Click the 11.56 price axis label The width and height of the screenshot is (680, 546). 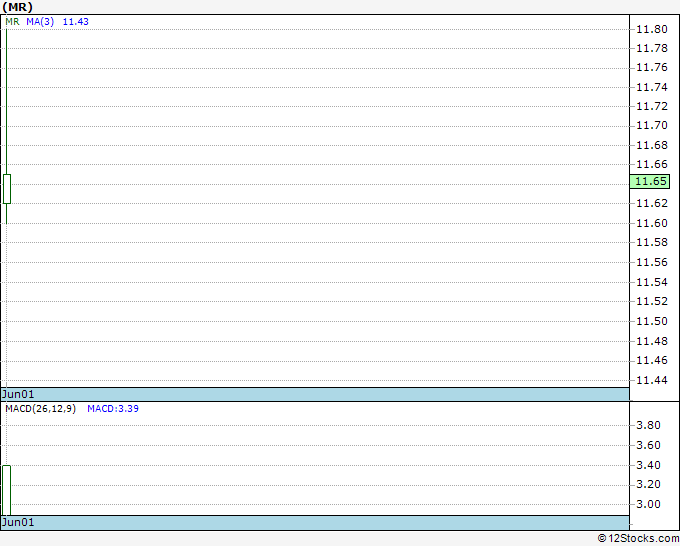(651, 262)
